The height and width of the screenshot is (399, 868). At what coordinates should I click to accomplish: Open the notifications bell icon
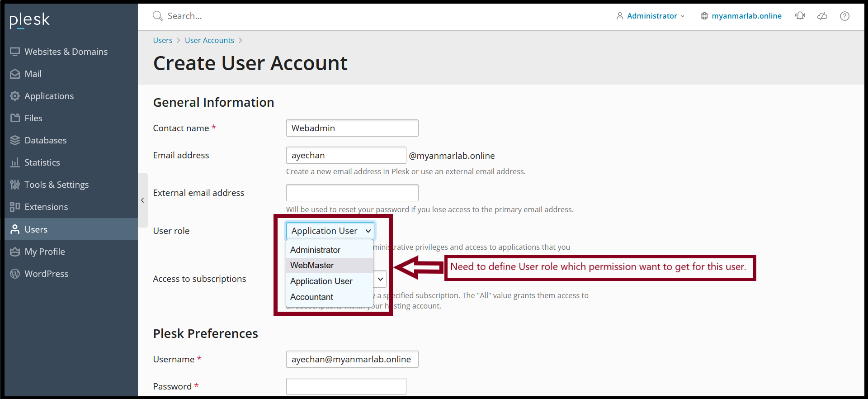coord(800,16)
